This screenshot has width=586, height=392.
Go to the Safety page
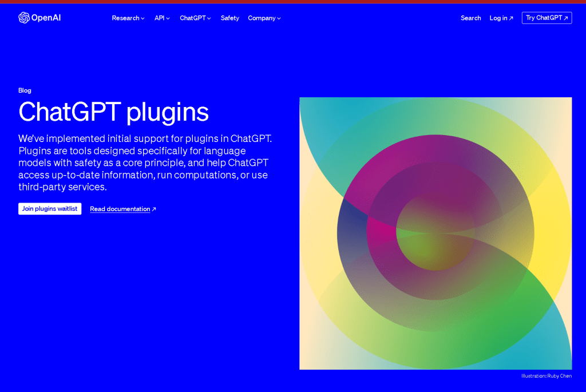(230, 18)
